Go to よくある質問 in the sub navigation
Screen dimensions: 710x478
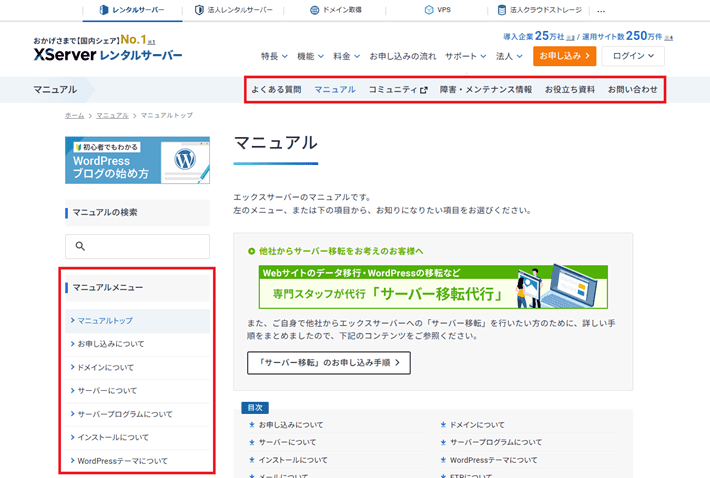(276, 90)
